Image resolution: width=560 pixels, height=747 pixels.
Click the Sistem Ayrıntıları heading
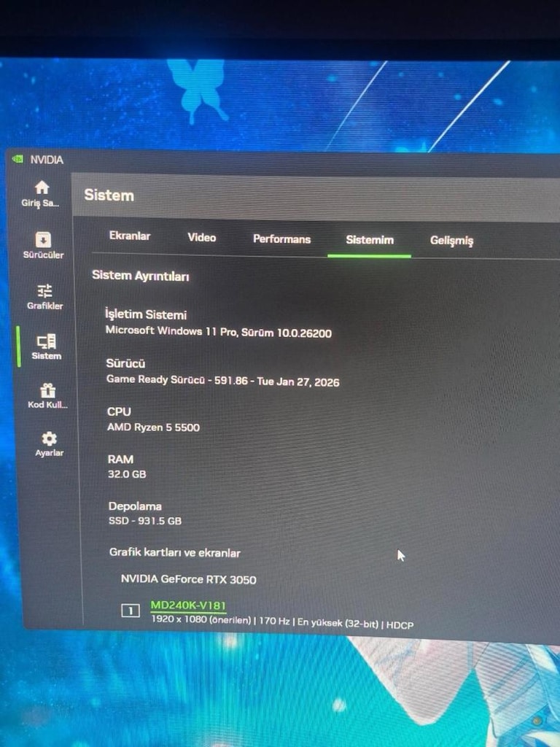(x=141, y=276)
